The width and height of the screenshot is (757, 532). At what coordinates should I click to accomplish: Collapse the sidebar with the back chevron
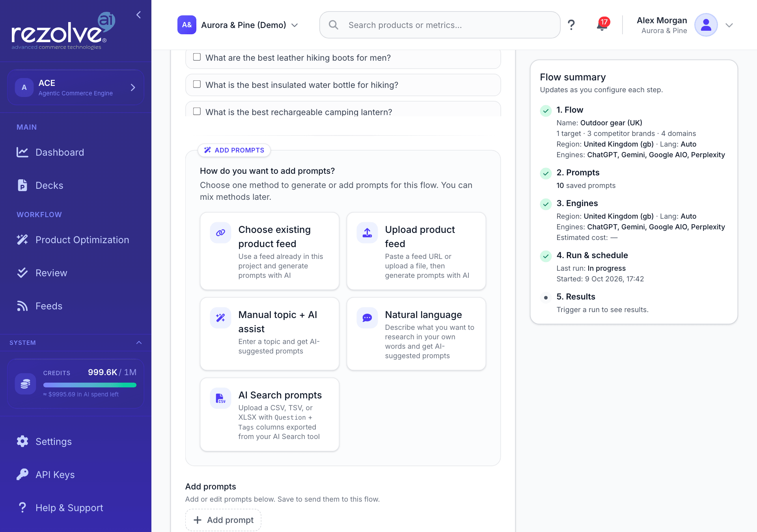[138, 15]
